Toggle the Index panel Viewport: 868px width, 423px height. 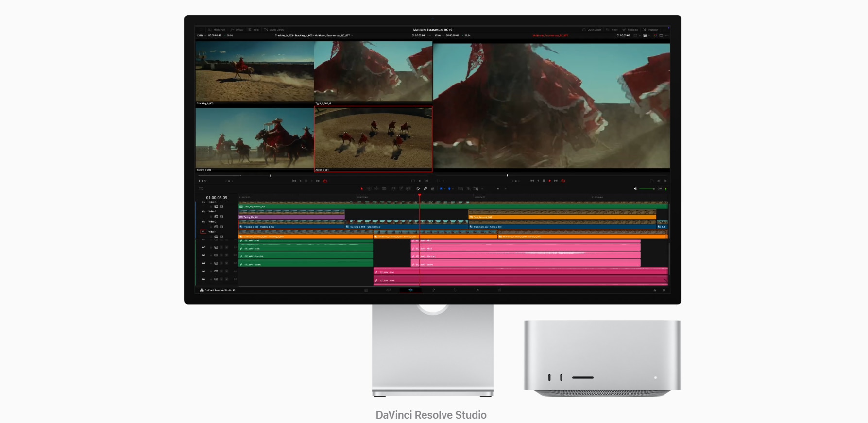coord(254,30)
